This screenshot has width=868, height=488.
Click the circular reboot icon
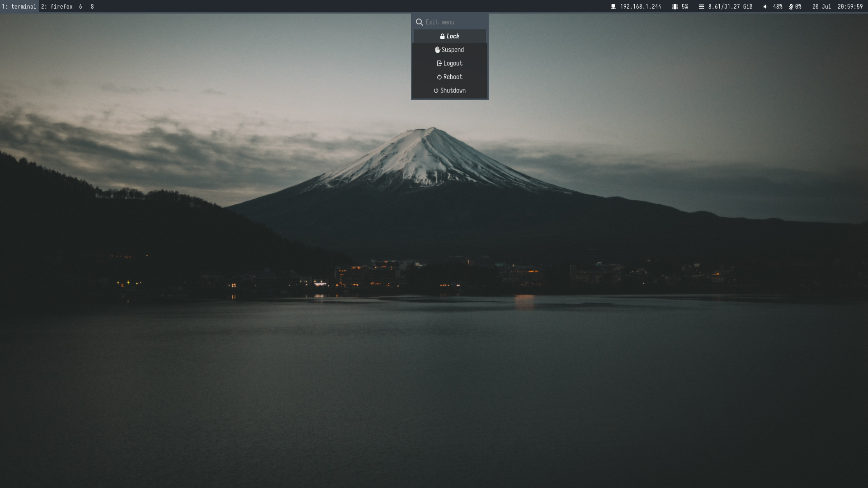(439, 77)
